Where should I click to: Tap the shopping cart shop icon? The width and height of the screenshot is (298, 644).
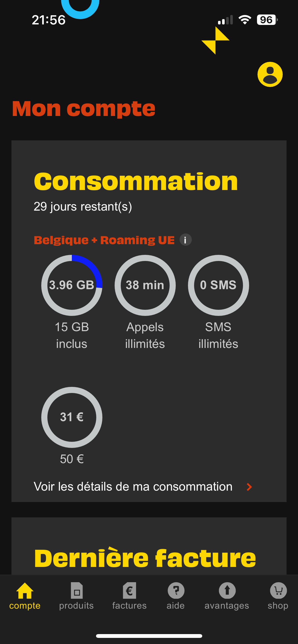(x=278, y=591)
